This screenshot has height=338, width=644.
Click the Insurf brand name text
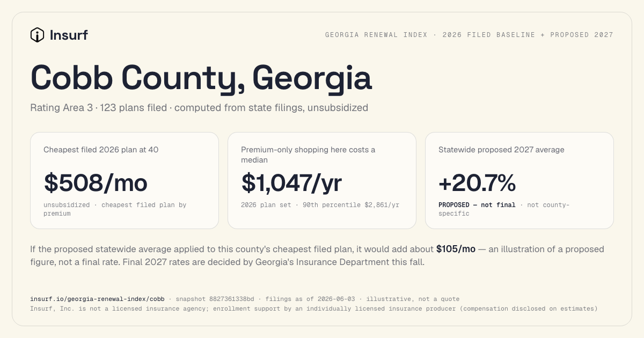click(69, 35)
